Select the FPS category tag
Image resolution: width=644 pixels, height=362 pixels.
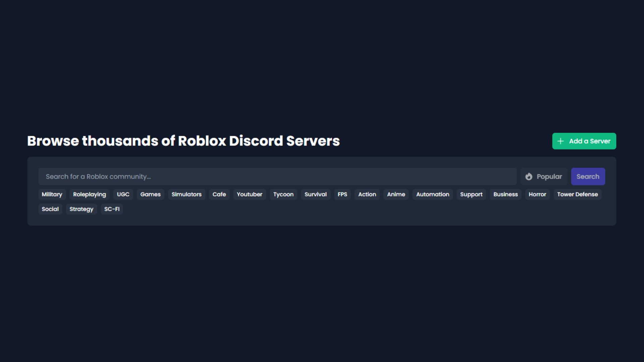[342, 194]
